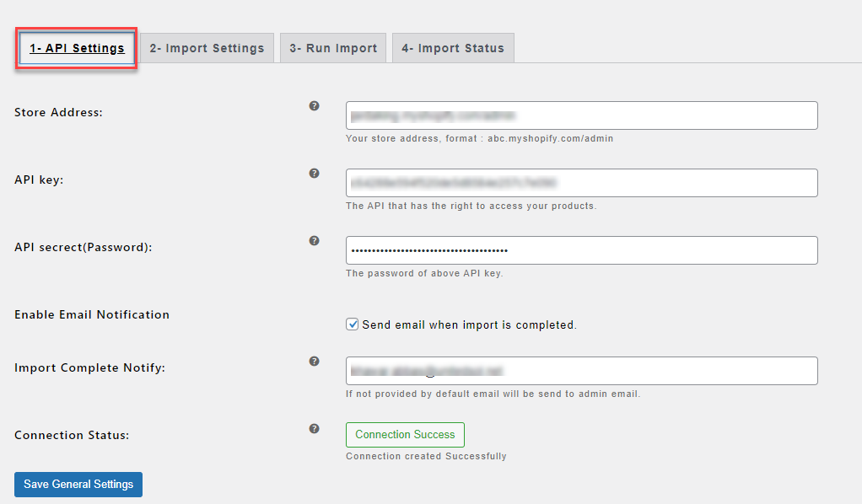Image resolution: width=862 pixels, height=504 pixels.
Task: Click the Import Complete Notify help icon
Action: coord(315,362)
